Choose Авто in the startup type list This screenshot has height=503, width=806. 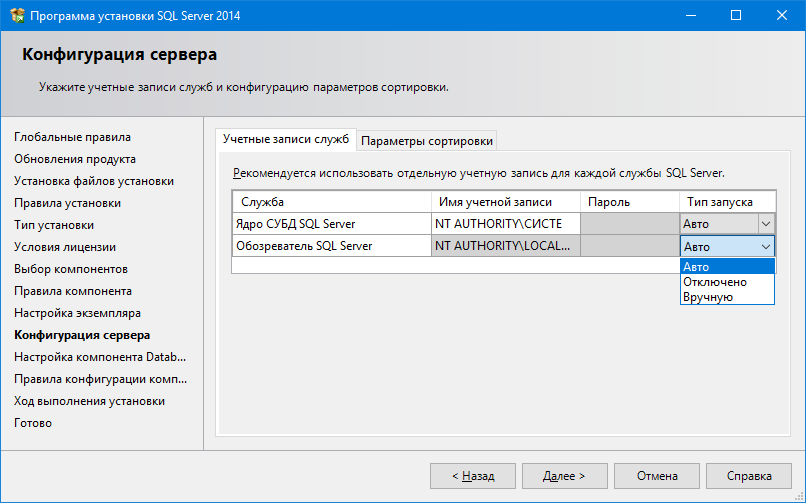(727, 267)
